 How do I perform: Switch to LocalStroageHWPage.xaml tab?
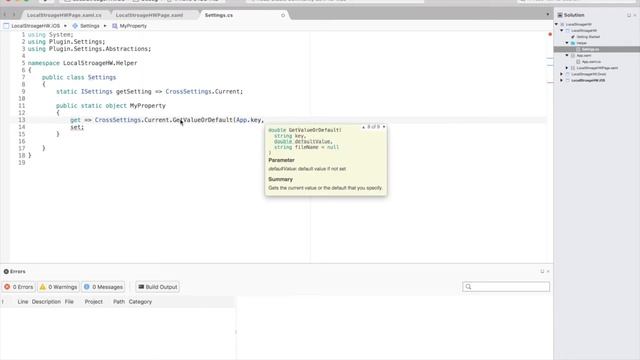click(149, 15)
